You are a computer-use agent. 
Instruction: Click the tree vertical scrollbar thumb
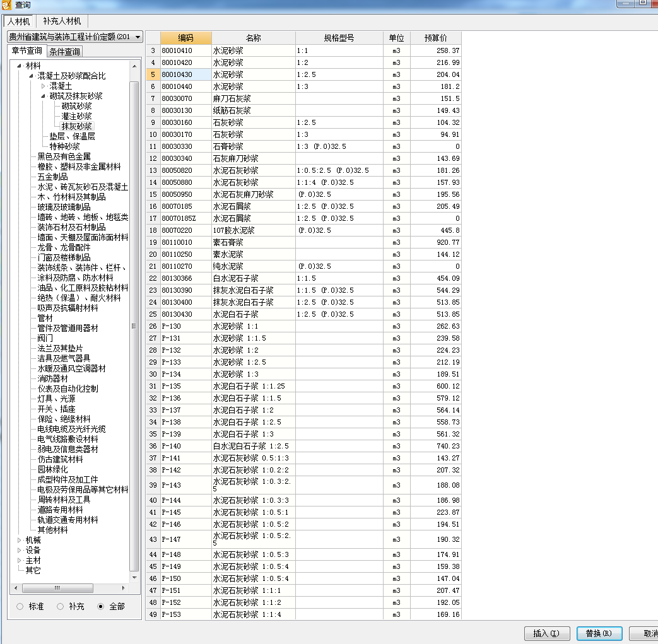134,326
